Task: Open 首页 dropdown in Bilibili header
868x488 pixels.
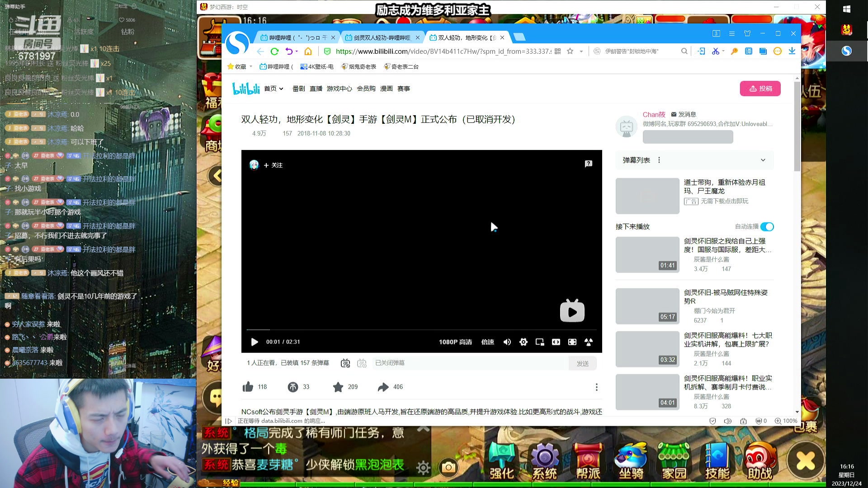Action: (274, 89)
